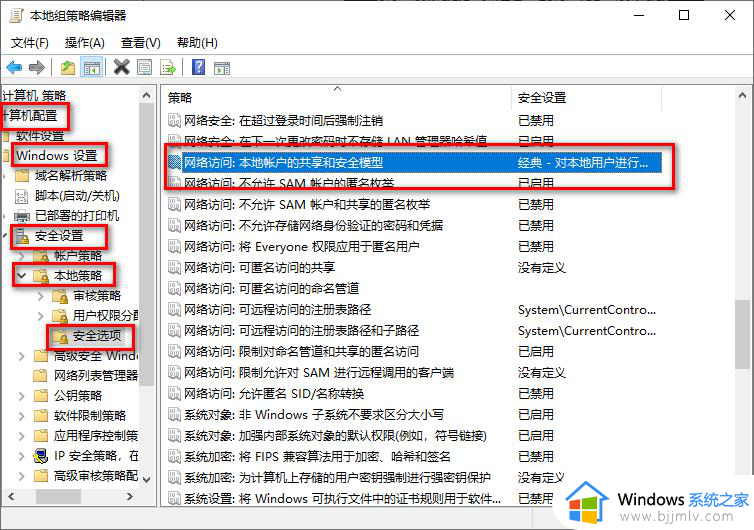The height and width of the screenshot is (530, 754).
Task: Click the Export list toolbar icon
Action: click(168, 67)
